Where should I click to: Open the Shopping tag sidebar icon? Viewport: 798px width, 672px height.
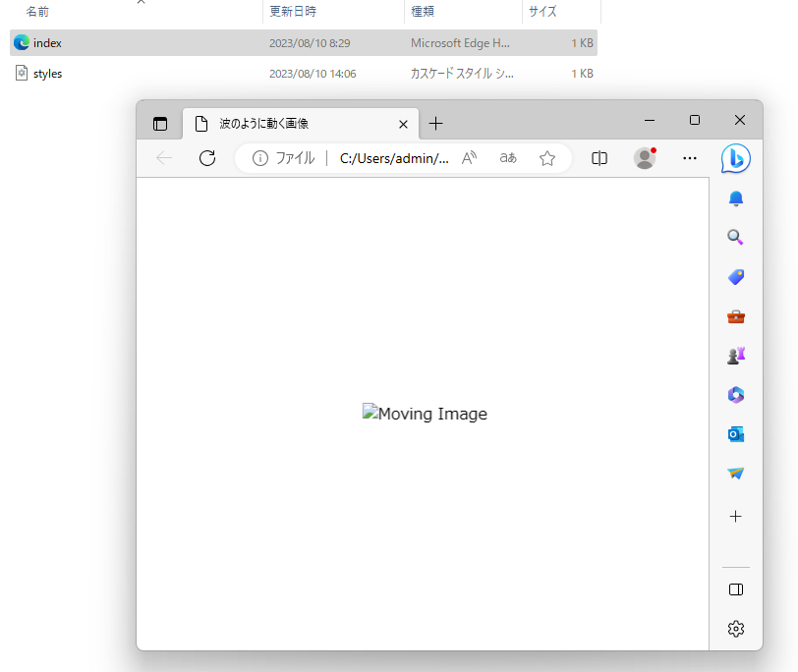735,277
